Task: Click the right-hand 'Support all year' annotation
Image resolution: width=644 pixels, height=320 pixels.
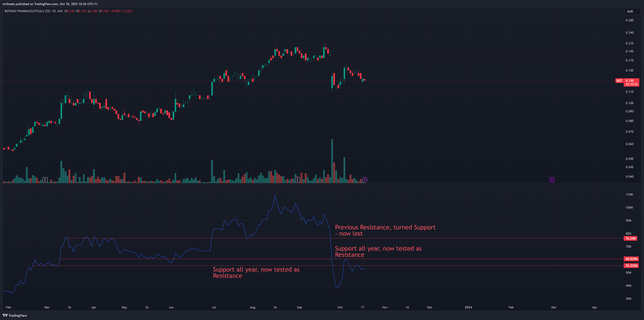Action: coord(378,251)
